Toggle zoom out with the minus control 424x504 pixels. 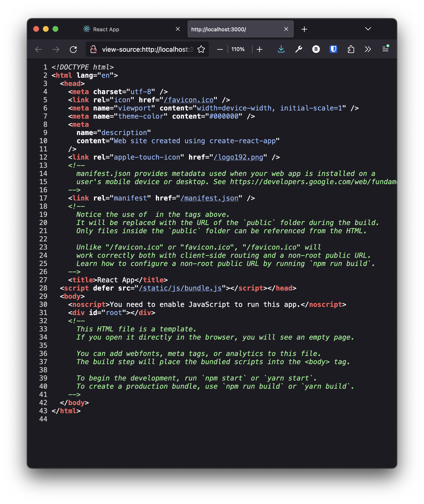219,49
